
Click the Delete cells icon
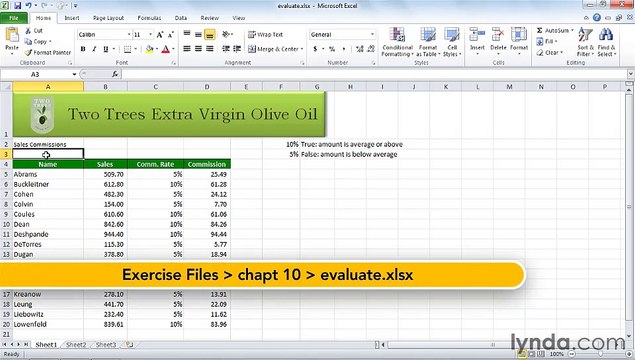(498, 35)
